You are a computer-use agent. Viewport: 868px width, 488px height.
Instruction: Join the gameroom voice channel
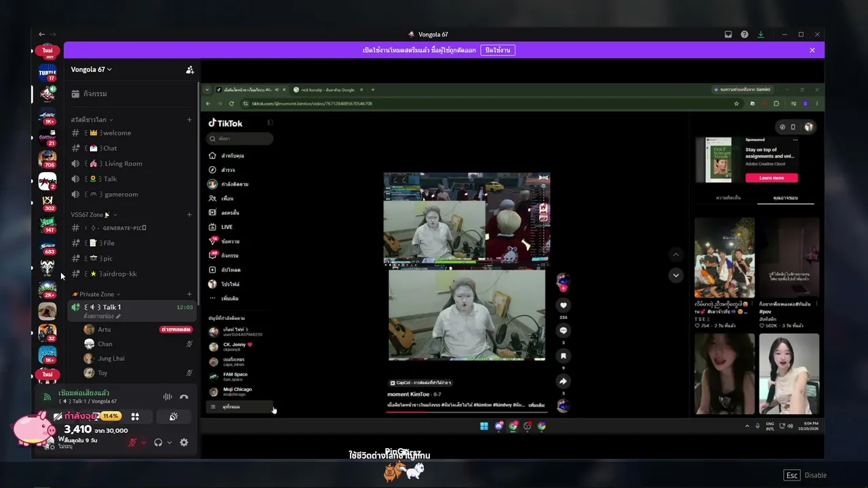pos(132,195)
